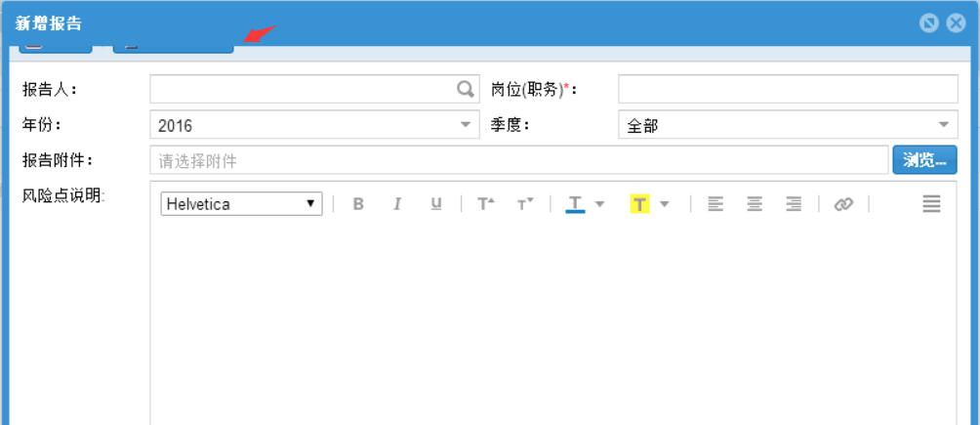This screenshot has width=980, height=425.
Task: Open the 年份 dropdown showing 2016
Action: click(314, 125)
